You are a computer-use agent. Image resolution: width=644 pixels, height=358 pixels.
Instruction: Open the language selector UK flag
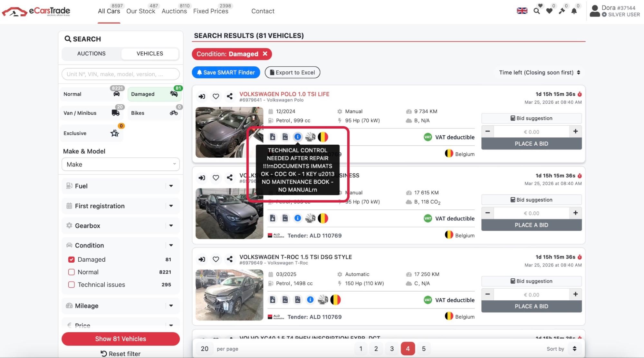point(522,11)
